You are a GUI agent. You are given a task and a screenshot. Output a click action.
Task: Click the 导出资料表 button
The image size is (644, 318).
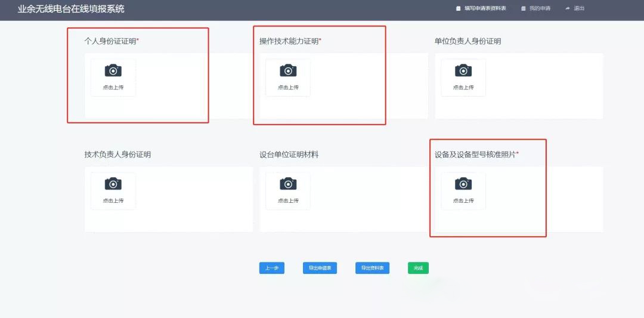click(x=372, y=268)
